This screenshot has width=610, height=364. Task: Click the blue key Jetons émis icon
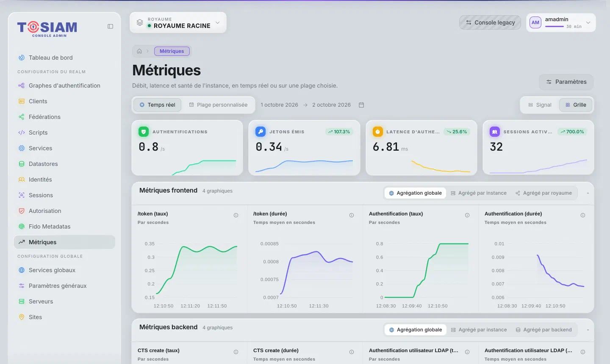pyautogui.click(x=261, y=132)
